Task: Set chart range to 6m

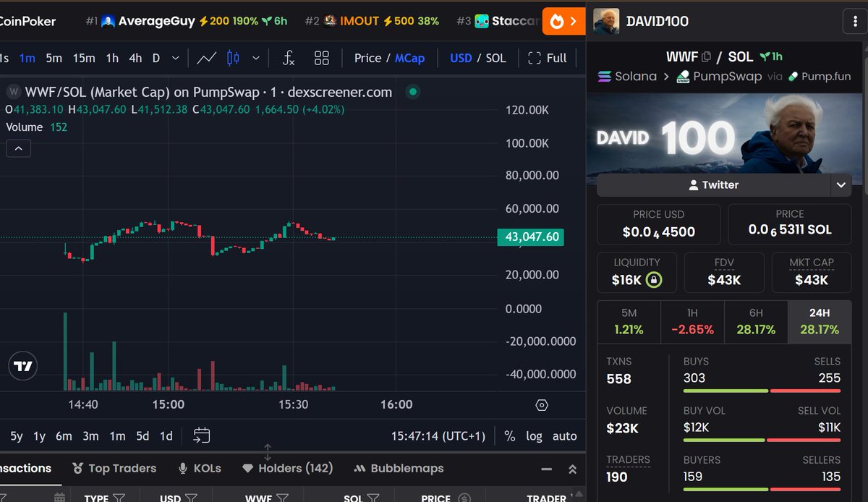Action: [x=64, y=436]
